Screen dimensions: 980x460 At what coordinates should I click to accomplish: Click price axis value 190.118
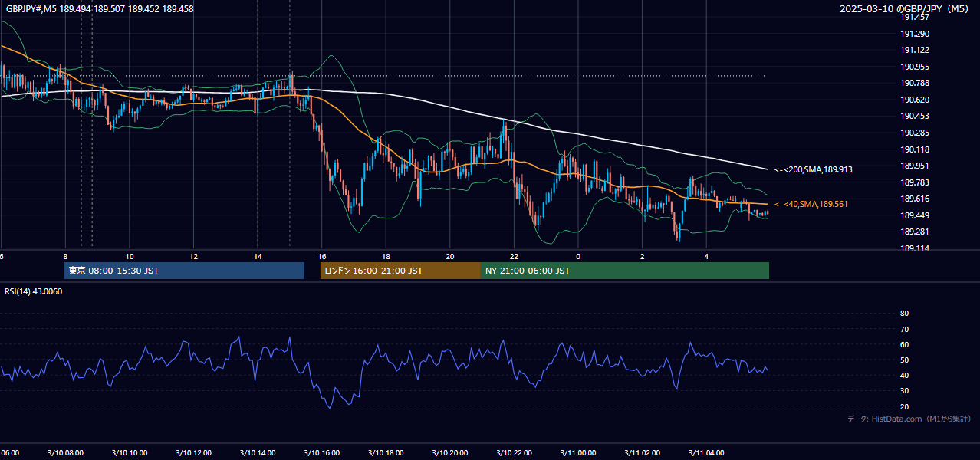pos(915,149)
